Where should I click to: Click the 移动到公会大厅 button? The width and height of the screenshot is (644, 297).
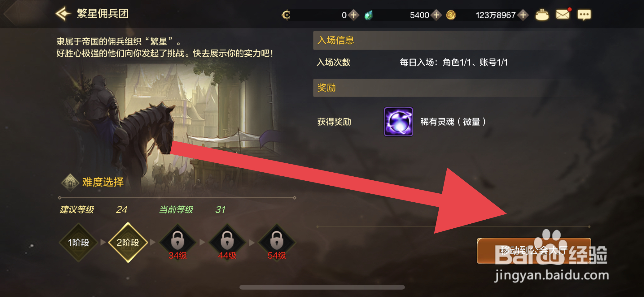(x=534, y=251)
